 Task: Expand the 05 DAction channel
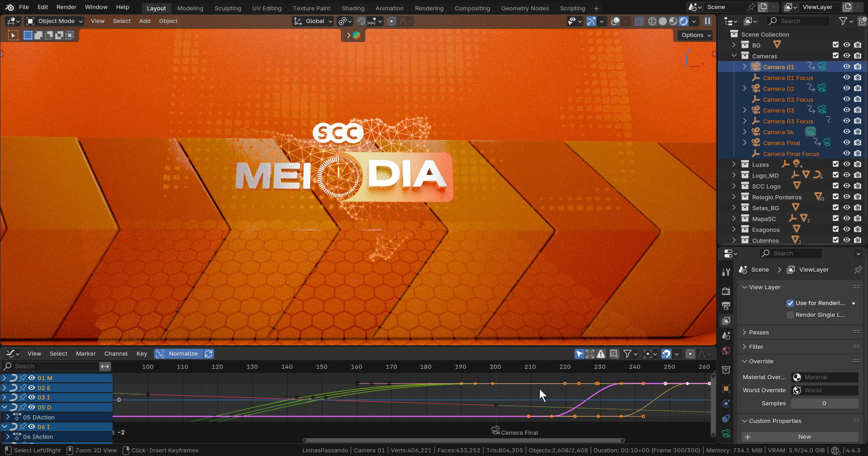coord(8,417)
